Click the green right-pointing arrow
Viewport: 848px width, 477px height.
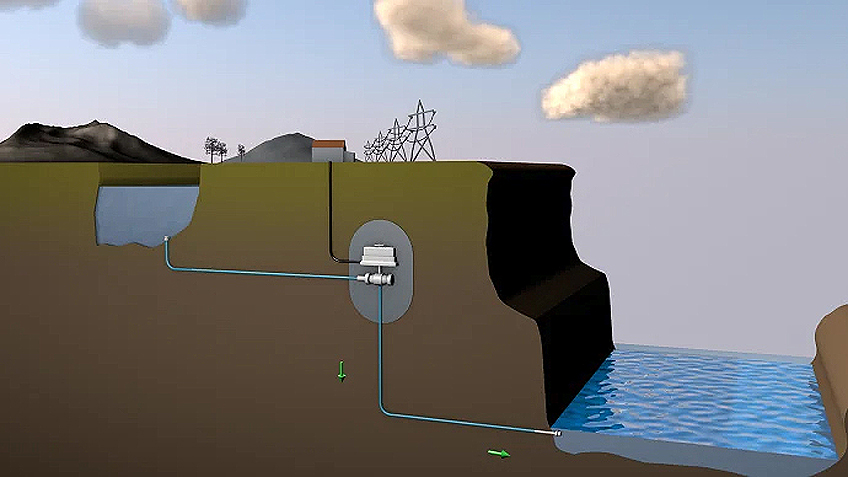[498, 453]
